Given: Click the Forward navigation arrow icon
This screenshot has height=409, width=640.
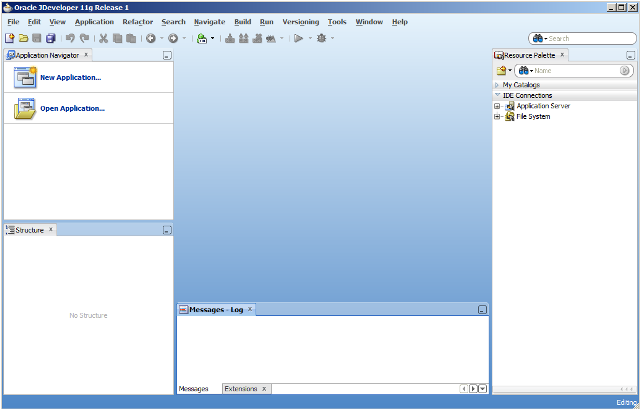Looking at the screenshot, I should point(173,38).
